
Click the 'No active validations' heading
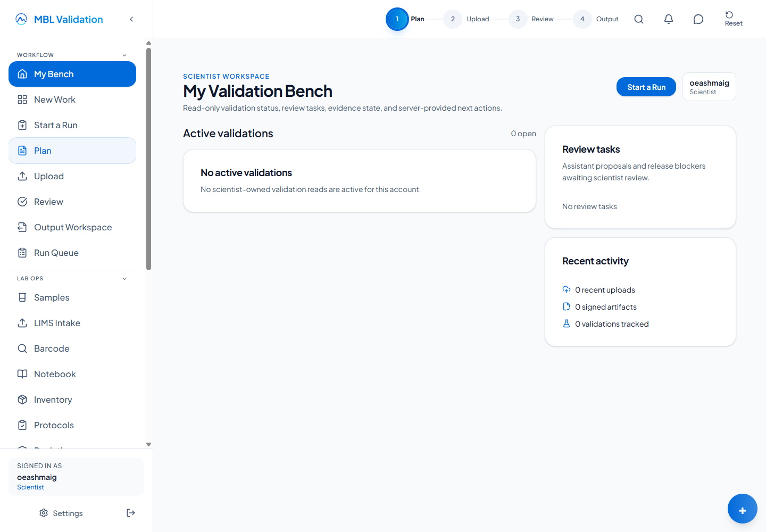tap(246, 173)
